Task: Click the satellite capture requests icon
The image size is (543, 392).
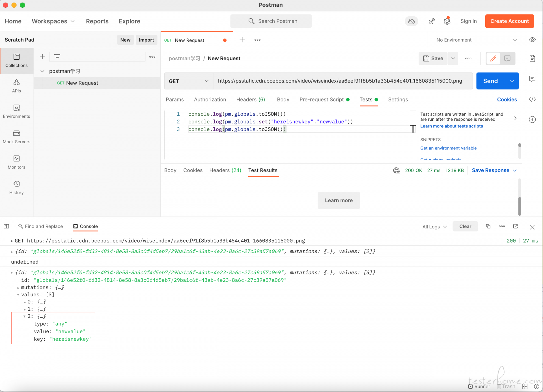Action: [x=432, y=21]
